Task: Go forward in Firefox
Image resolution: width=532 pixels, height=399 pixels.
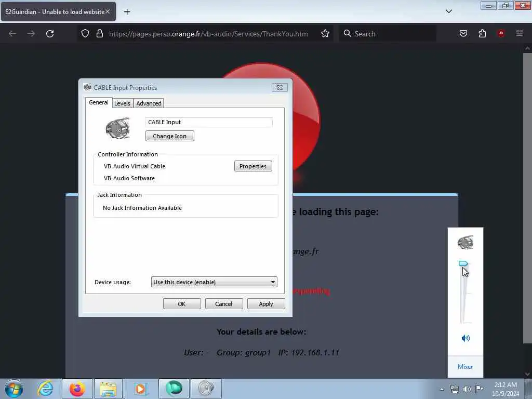Action: 31,34
